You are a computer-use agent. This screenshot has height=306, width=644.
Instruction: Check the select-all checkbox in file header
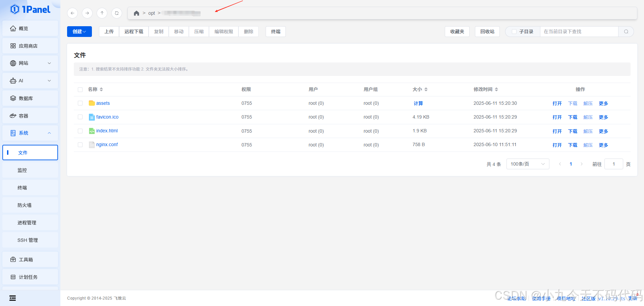(x=80, y=89)
